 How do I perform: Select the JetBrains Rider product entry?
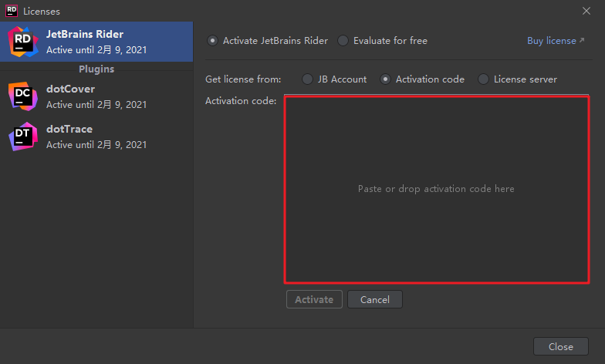point(96,42)
